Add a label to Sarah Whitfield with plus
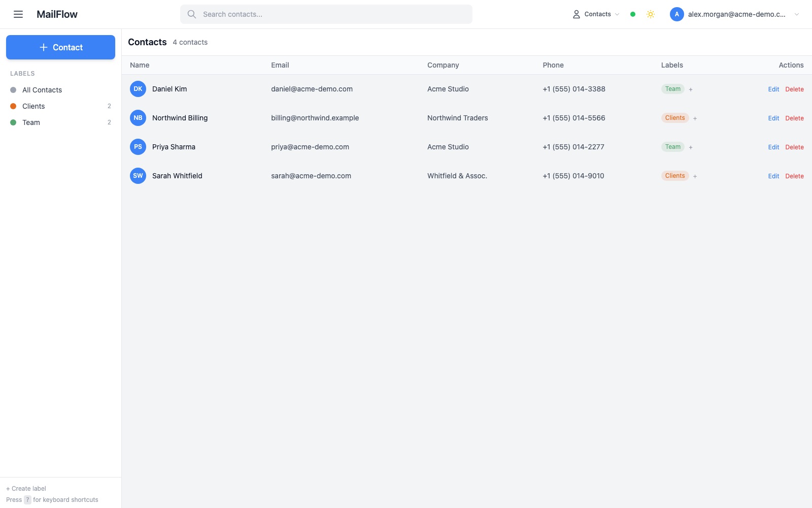Screen dimensions: 812x508 tap(695, 176)
